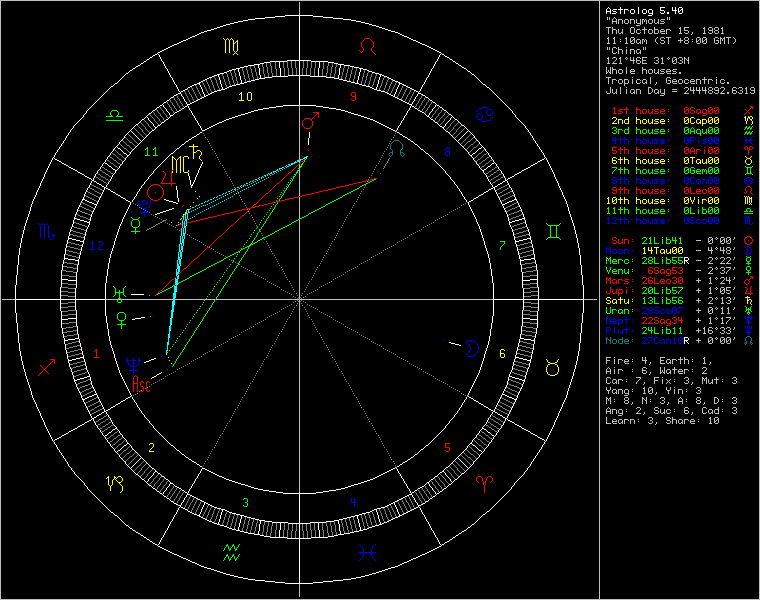Select the '12th house: 0Sco00' row
Viewport: 760px width, 600px height.
[680, 221]
